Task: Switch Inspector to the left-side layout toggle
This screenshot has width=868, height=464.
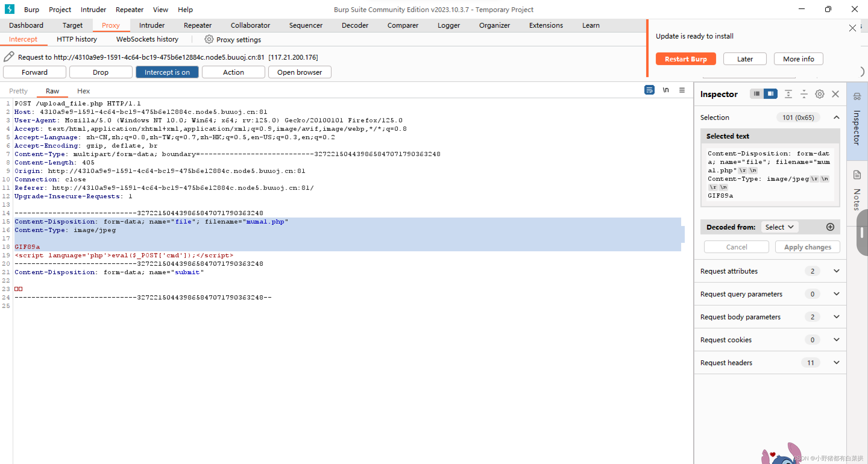Action: click(x=756, y=94)
